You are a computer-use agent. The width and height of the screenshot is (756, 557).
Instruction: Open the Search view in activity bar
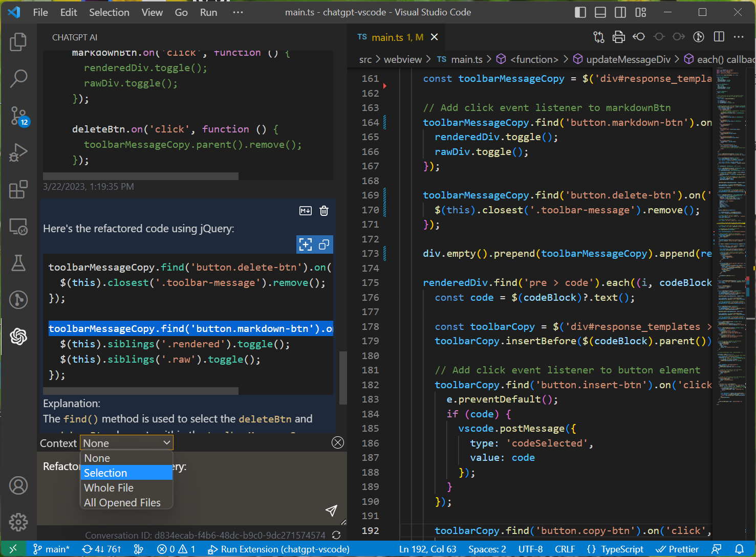[18, 78]
